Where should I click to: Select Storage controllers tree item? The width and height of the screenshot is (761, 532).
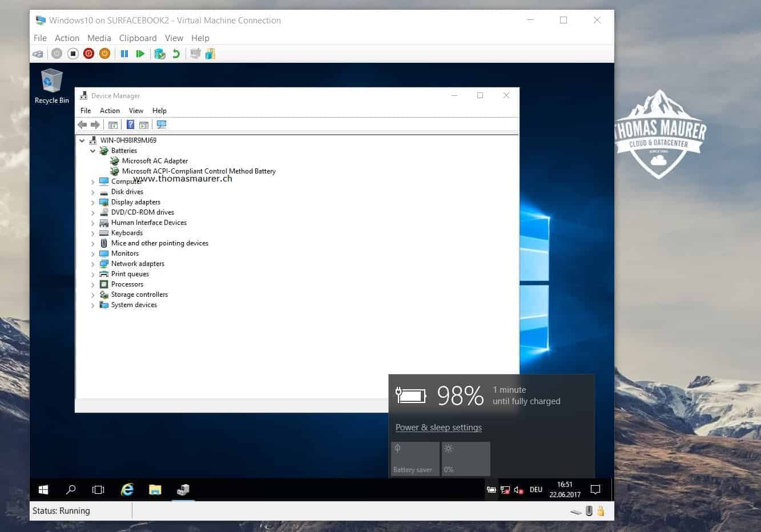(139, 295)
